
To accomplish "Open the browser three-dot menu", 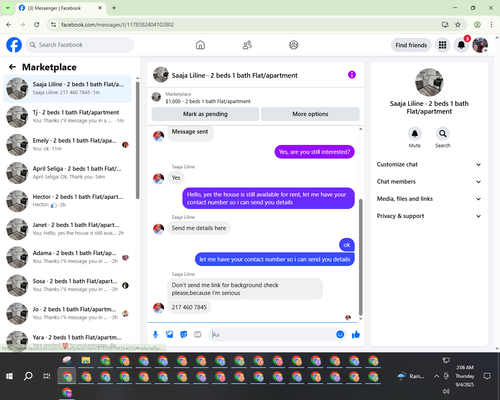I will pos(491,25).
